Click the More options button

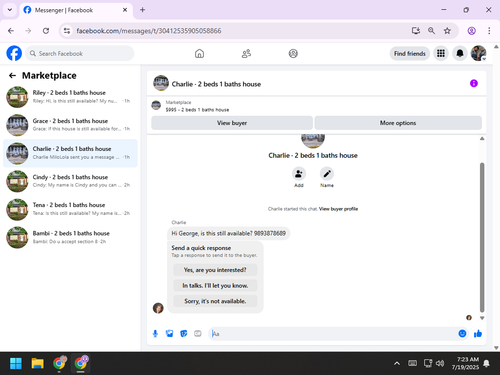(x=398, y=123)
